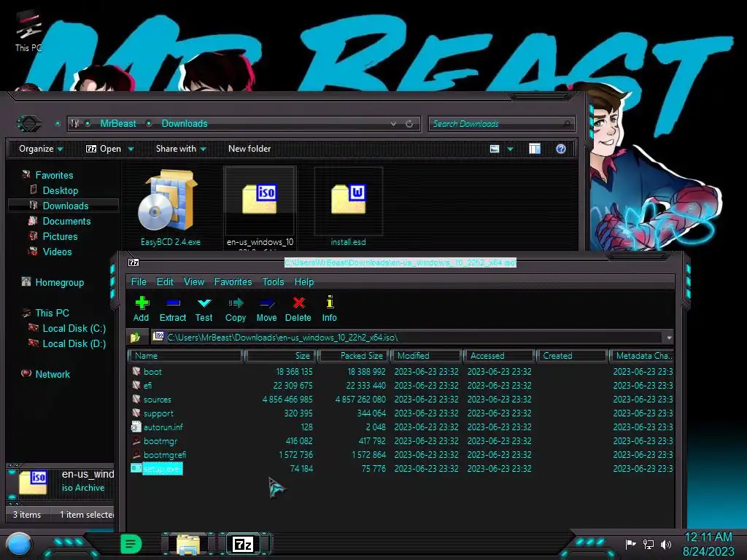
Task: Click the Test checkmark icon
Action: (x=204, y=303)
